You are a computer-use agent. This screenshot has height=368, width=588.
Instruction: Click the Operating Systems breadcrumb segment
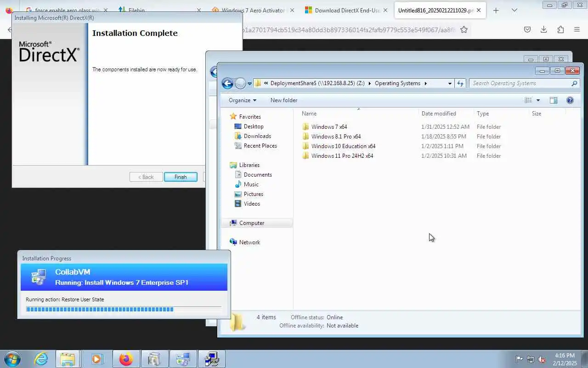point(397,83)
